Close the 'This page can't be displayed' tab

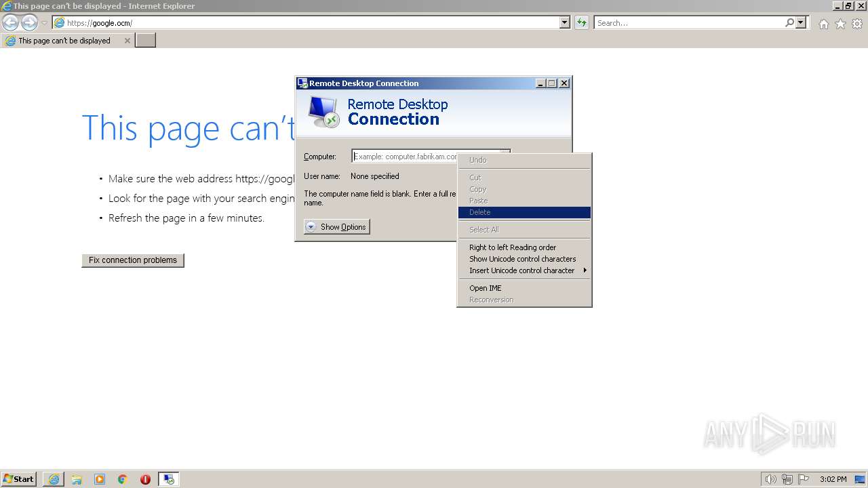coord(127,41)
